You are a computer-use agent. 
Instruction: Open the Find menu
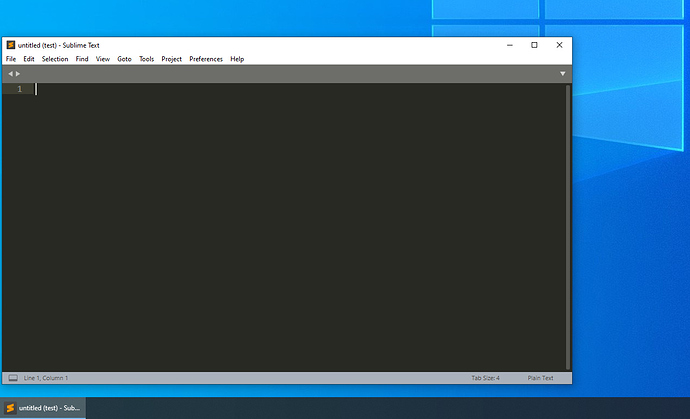82,59
